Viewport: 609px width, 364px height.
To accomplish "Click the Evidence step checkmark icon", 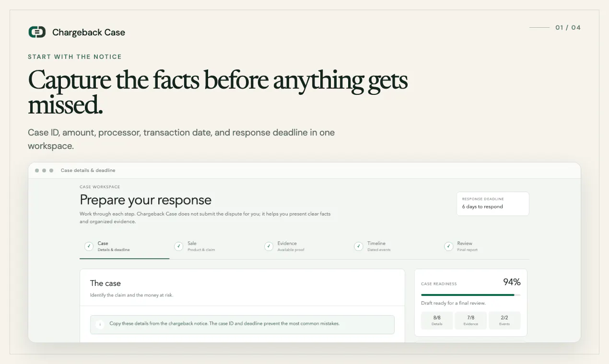I will (x=269, y=246).
